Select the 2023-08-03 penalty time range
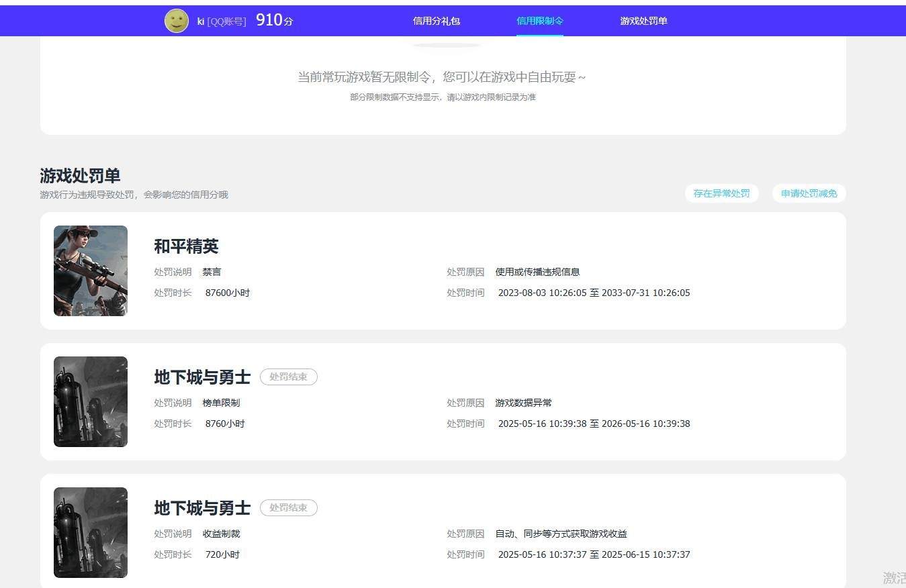Screen dimensions: 906x588 click(x=594, y=293)
